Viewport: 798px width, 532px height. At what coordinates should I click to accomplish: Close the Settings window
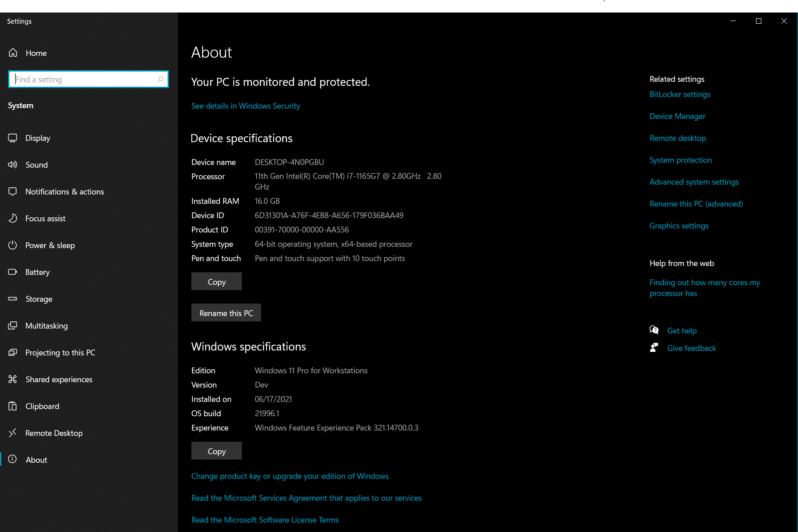click(x=784, y=21)
